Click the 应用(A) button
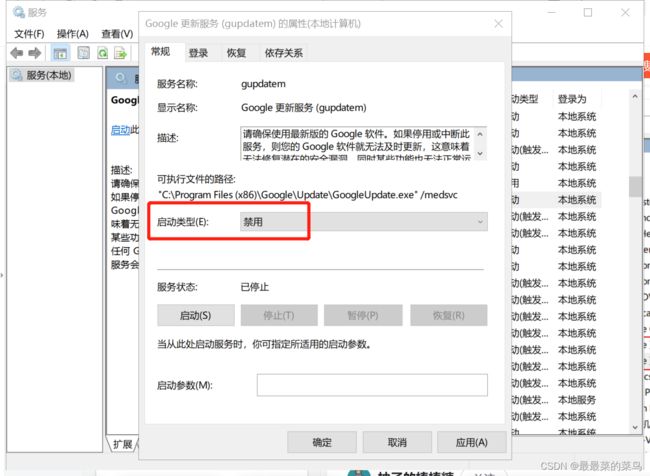The image size is (650, 476). tap(472, 442)
